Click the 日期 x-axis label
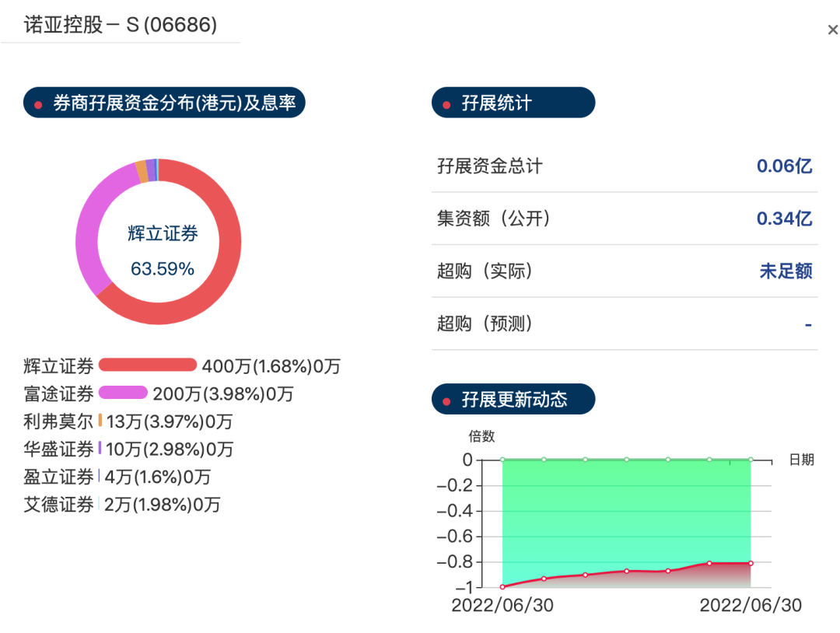The image size is (840, 633). (802, 460)
